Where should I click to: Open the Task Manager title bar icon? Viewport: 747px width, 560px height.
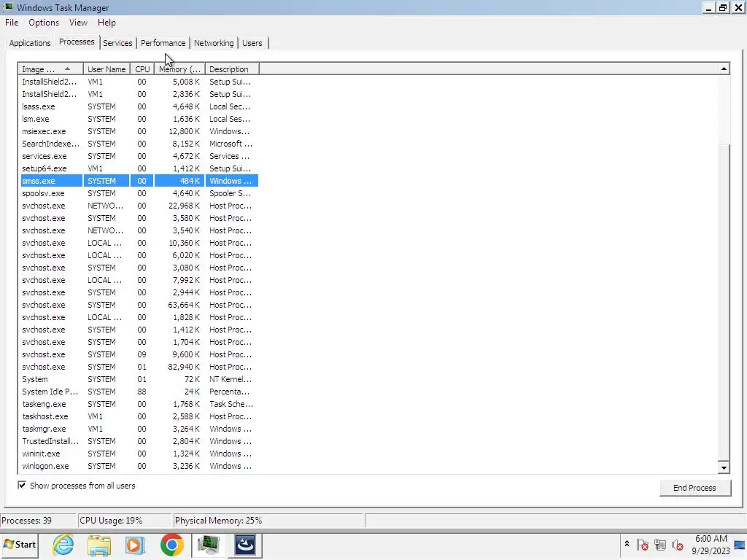click(x=8, y=7)
